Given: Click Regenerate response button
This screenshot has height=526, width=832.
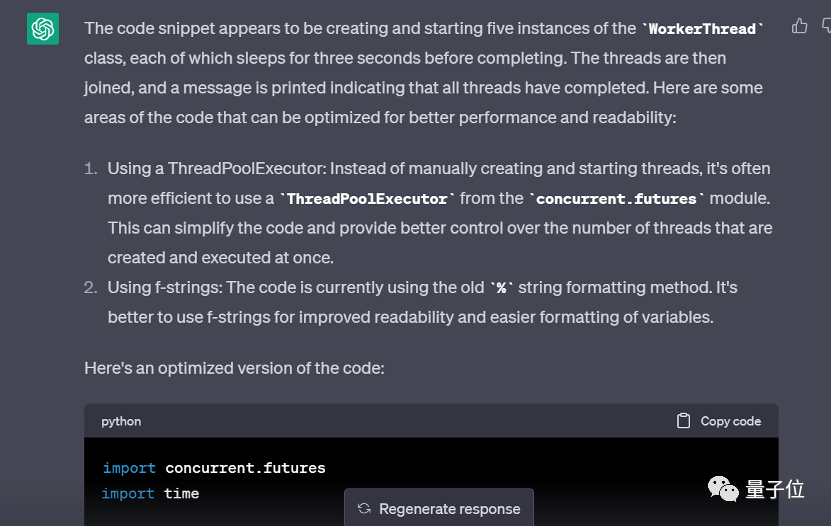Looking at the screenshot, I should point(439,508).
